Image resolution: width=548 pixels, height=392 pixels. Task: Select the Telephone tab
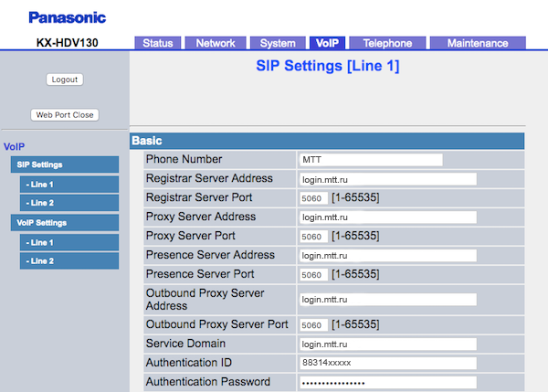tap(386, 43)
